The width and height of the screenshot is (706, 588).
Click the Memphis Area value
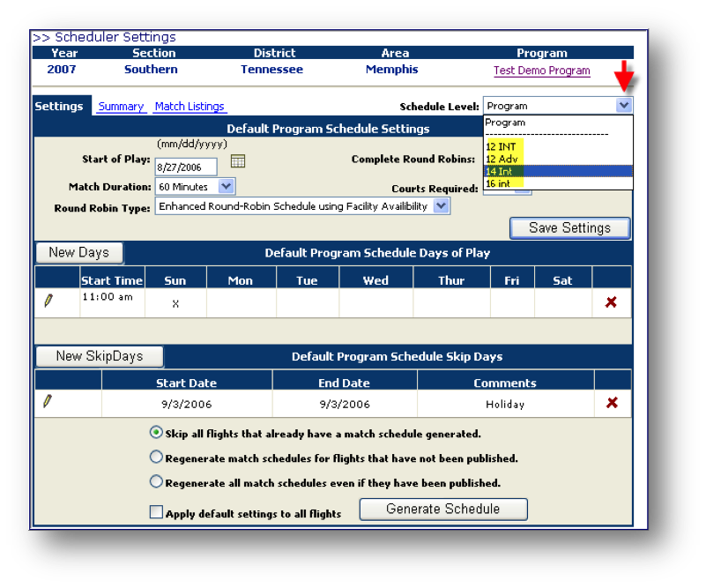[x=391, y=70]
